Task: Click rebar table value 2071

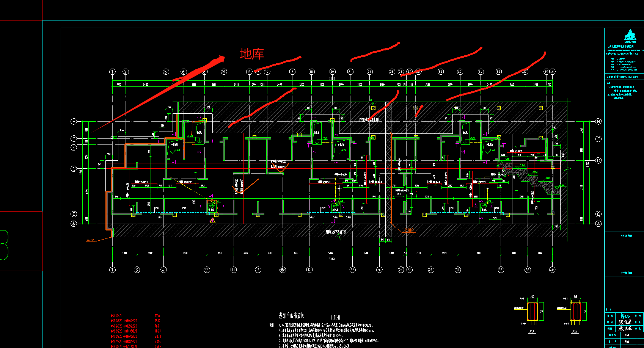Action: point(158,336)
